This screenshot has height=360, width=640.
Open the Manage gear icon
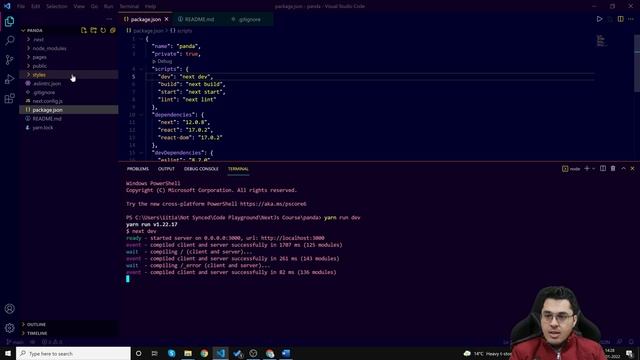tap(9, 328)
